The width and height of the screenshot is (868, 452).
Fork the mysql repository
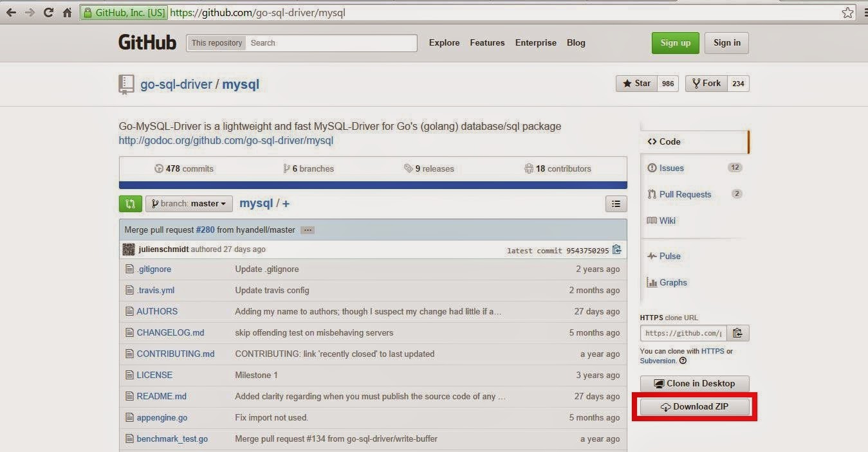coord(706,84)
